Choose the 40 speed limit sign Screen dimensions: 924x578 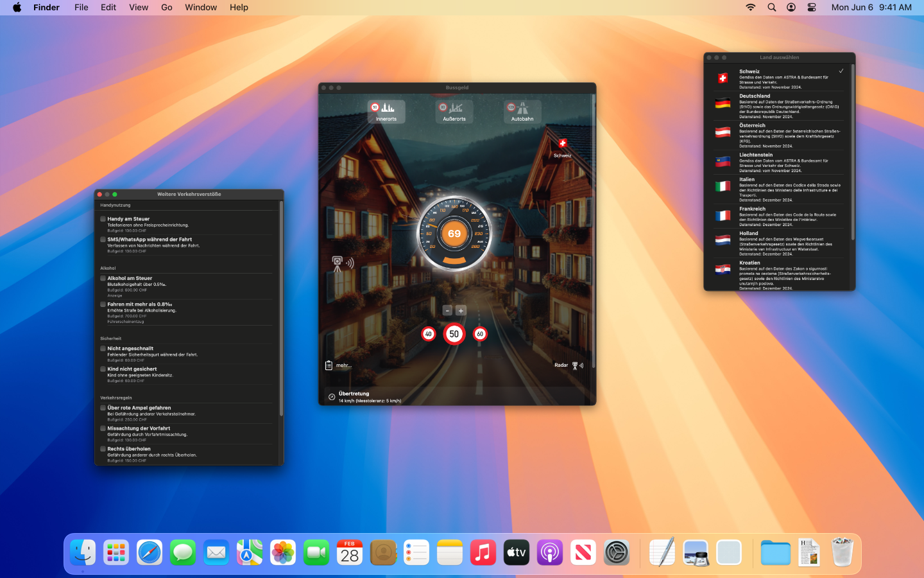pyautogui.click(x=429, y=334)
